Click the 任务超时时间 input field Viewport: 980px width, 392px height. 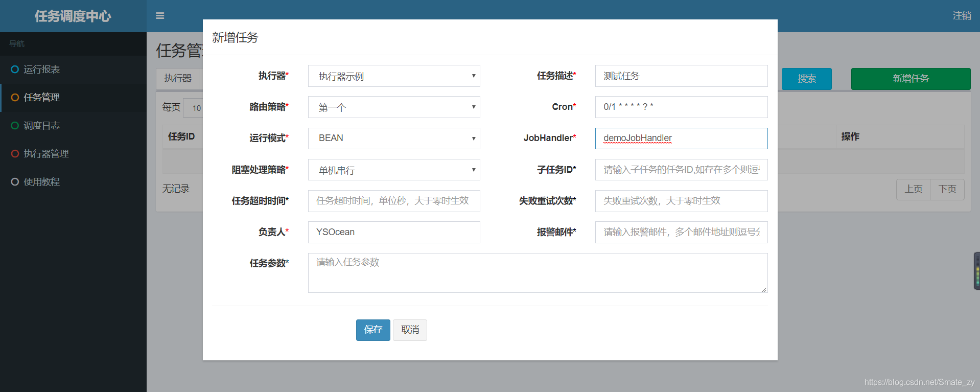coord(394,201)
